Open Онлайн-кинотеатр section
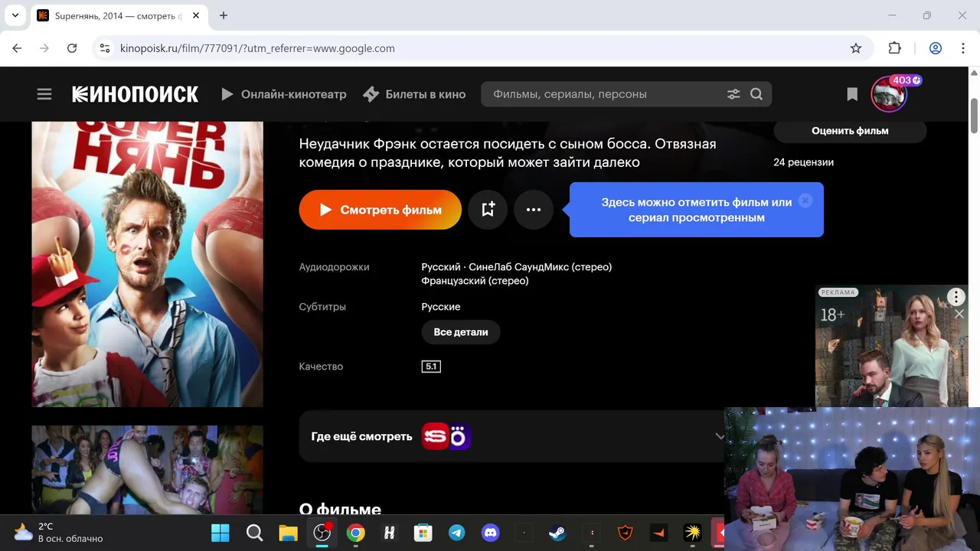 tap(284, 94)
